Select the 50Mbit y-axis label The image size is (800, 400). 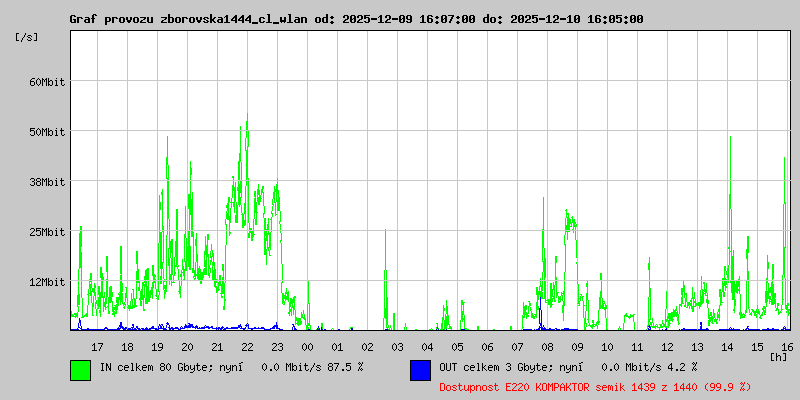point(46,132)
